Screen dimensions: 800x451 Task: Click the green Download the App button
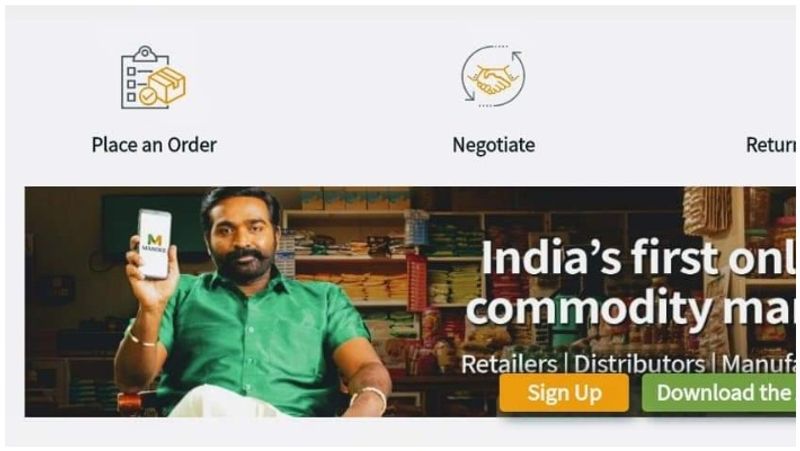coord(719,393)
